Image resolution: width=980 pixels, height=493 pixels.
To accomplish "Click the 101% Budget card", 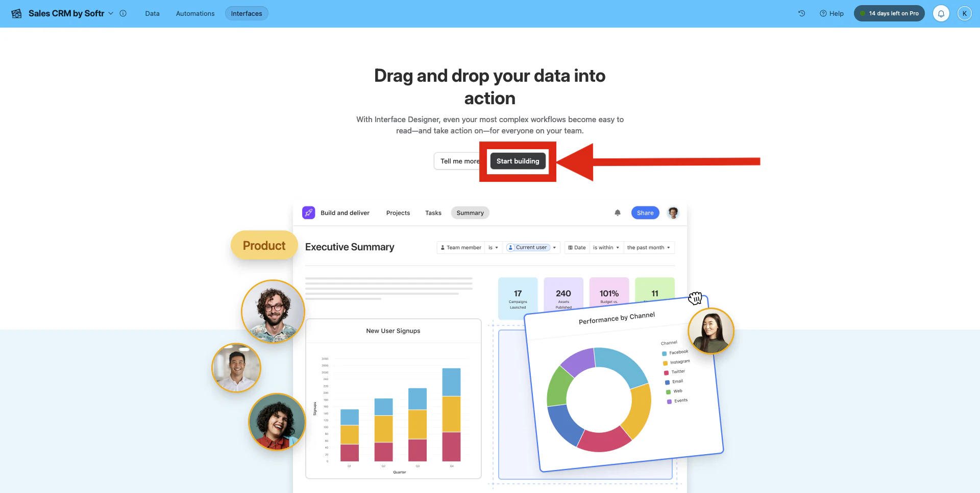I will [609, 292].
